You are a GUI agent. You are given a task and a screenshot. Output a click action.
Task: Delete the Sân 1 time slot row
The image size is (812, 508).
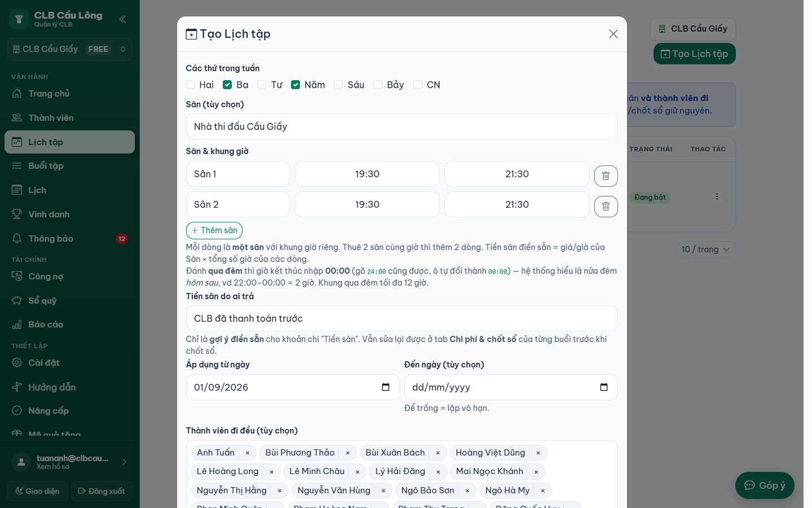(606, 176)
